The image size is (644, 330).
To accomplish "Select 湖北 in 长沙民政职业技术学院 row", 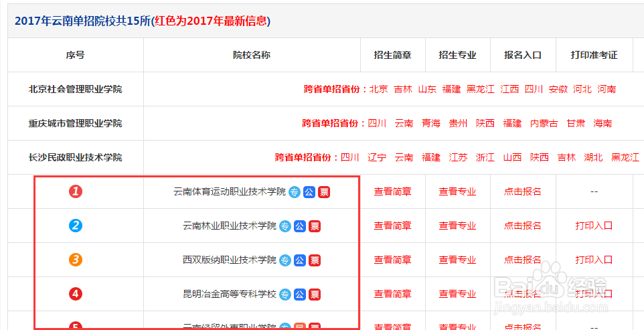I will [594, 157].
